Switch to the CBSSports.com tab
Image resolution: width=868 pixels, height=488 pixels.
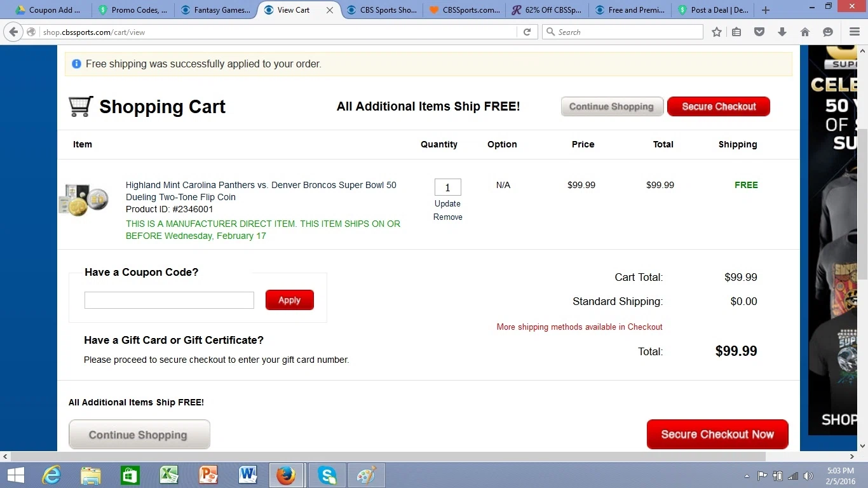[464, 10]
